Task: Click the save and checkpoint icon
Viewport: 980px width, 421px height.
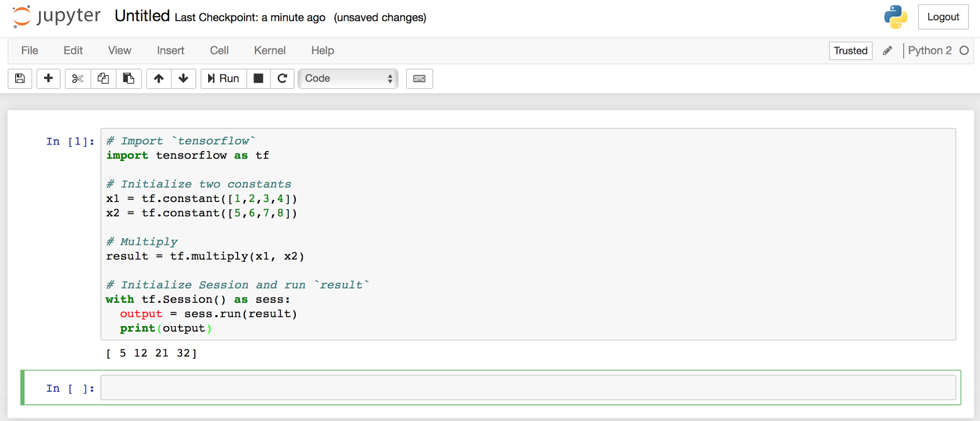Action: point(20,78)
